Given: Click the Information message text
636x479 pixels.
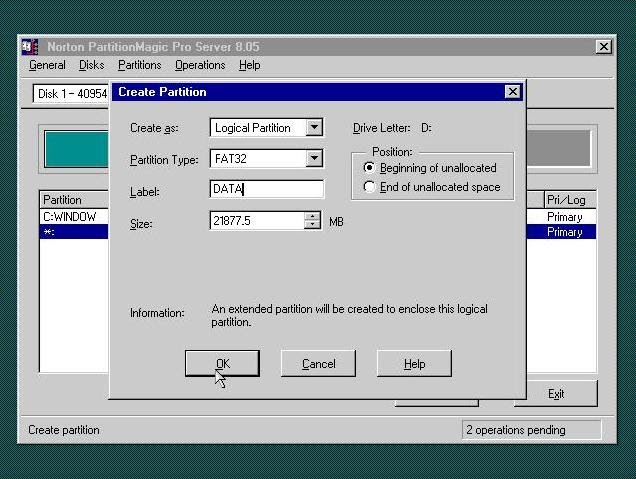Looking at the screenshot, I should pos(349,316).
